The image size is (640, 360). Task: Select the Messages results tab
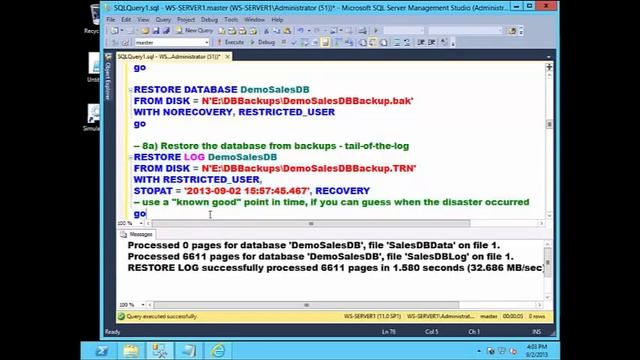tap(137, 234)
